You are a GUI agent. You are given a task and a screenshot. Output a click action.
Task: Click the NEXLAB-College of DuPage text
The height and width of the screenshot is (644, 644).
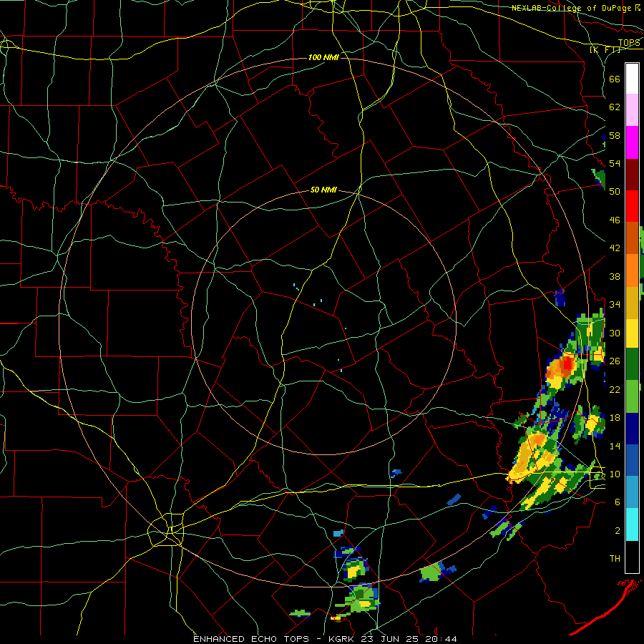click(572, 8)
